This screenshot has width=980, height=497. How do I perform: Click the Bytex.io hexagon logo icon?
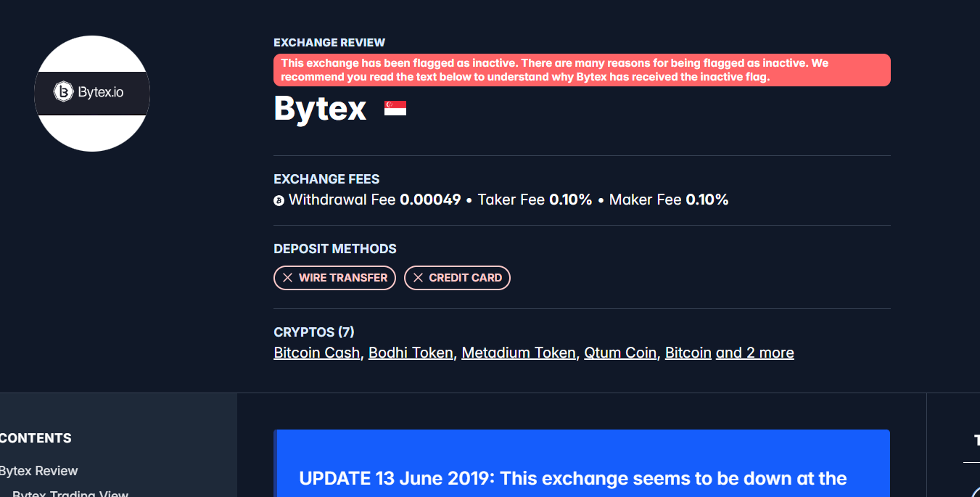pyautogui.click(x=64, y=92)
